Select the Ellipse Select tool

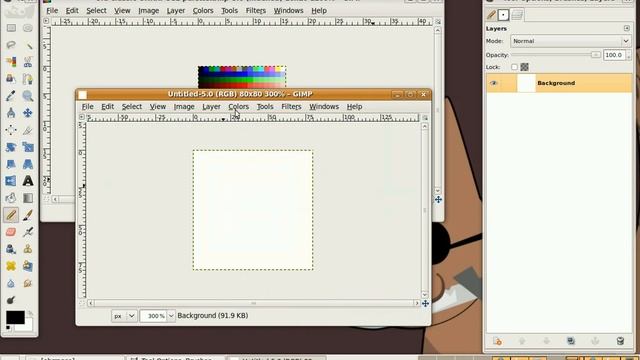(x=28, y=28)
